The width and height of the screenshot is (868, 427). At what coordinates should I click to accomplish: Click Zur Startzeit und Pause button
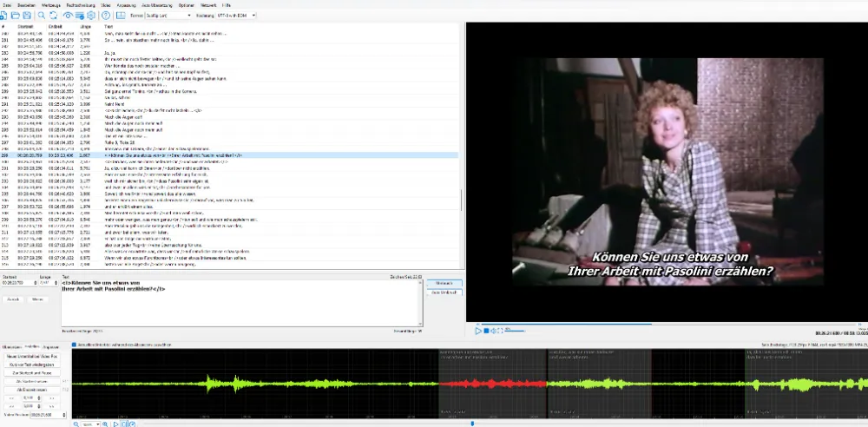31,373
